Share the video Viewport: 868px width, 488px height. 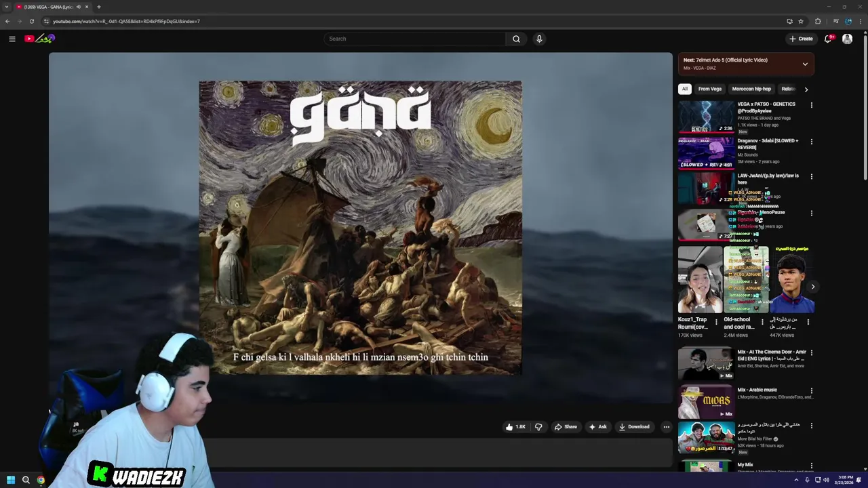click(566, 427)
